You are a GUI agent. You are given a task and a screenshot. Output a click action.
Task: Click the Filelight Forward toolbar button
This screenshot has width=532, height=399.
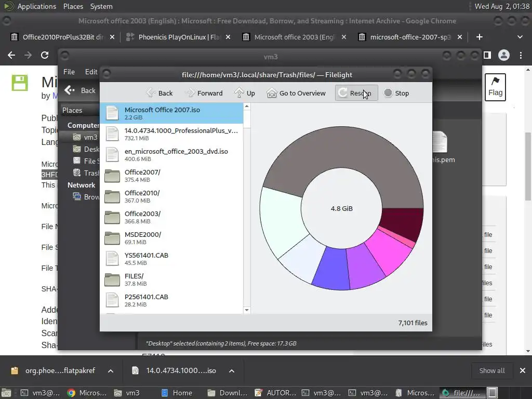tap(204, 93)
